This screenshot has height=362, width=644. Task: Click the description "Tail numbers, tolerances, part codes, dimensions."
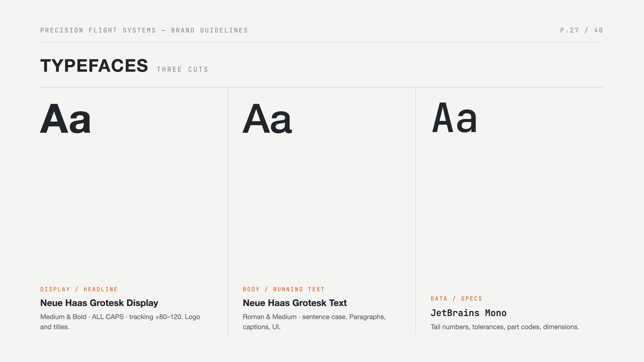click(x=505, y=327)
